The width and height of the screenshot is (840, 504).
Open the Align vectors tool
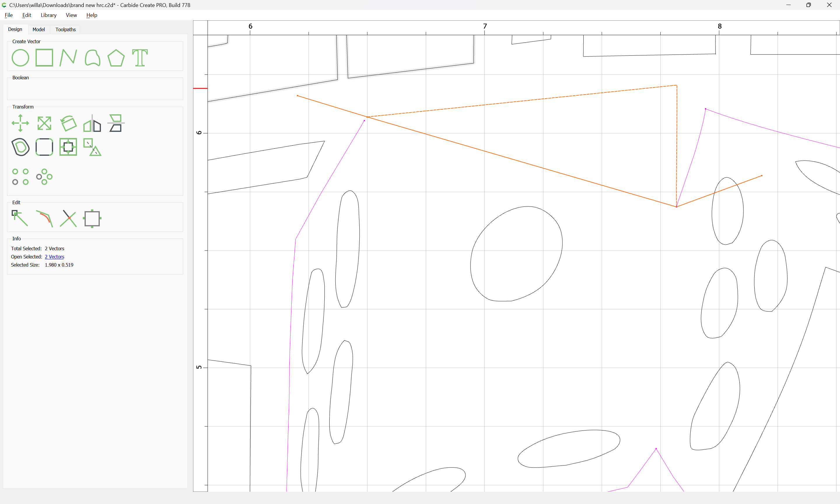point(116,123)
